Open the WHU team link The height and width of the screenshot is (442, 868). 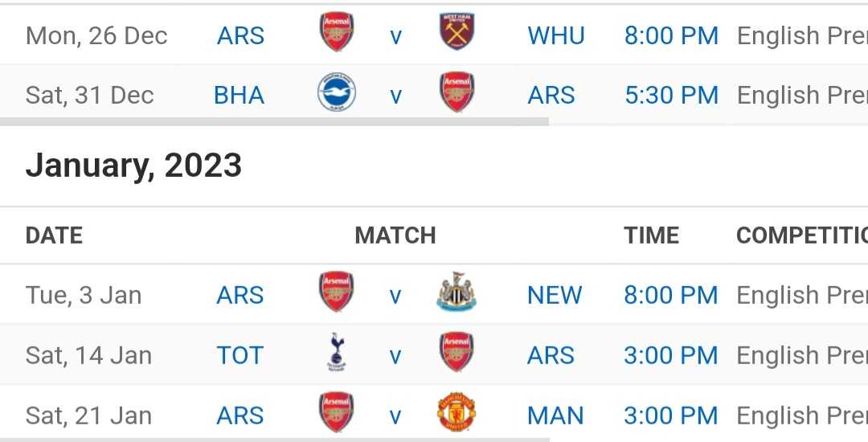[556, 36]
